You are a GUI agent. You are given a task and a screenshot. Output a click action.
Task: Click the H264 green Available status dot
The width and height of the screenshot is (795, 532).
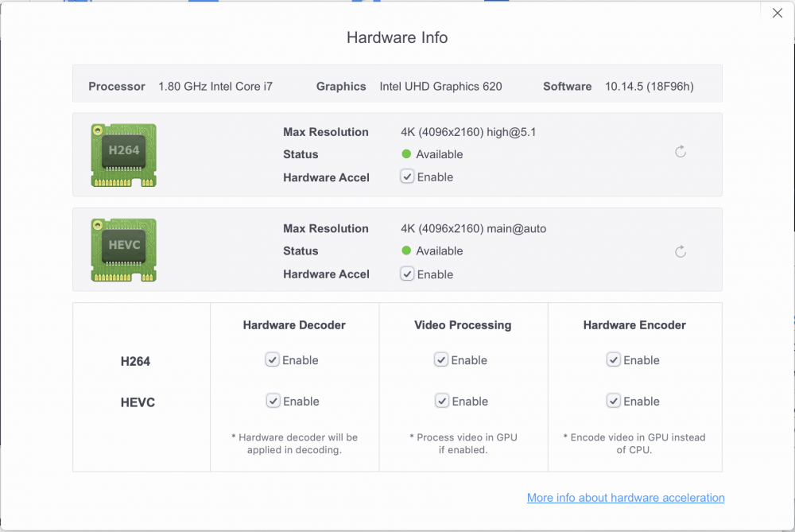[406, 153]
